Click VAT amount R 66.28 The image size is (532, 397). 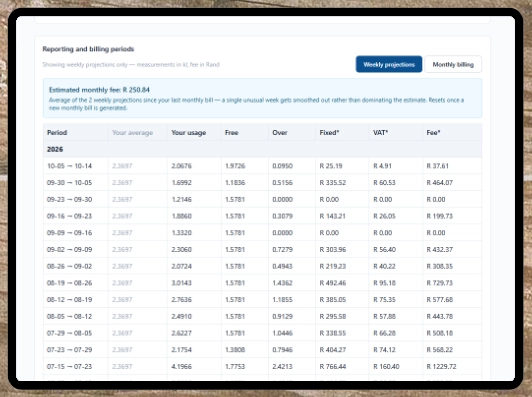click(x=384, y=333)
